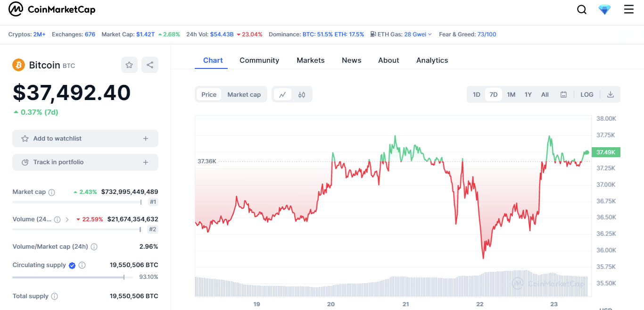Open the search magnifier icon
The width and height of the screenshot is (644, 310).
[x=582, y=9]
